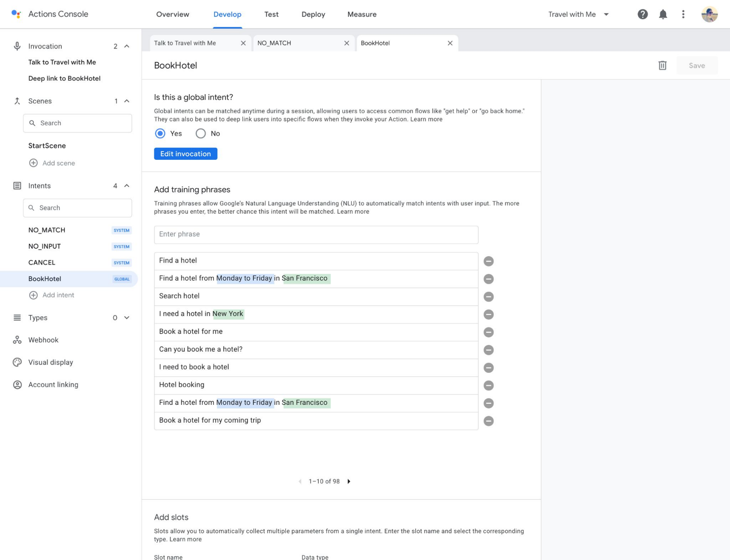This screenshot has height=560, width=730.
Task: Remove the 'Hotel booking' phrase
Action: pyautogui.click(x=488, y=385)
